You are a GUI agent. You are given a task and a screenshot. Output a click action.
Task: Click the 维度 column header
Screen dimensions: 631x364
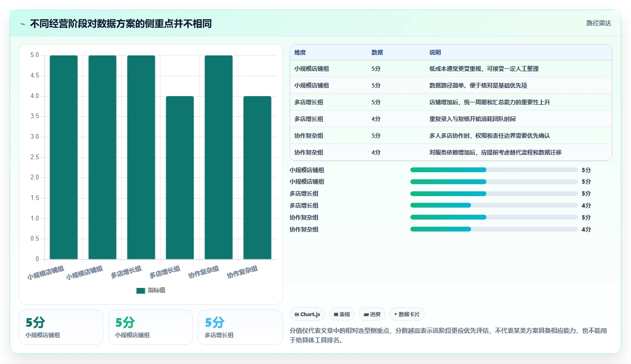coord(300,52)
